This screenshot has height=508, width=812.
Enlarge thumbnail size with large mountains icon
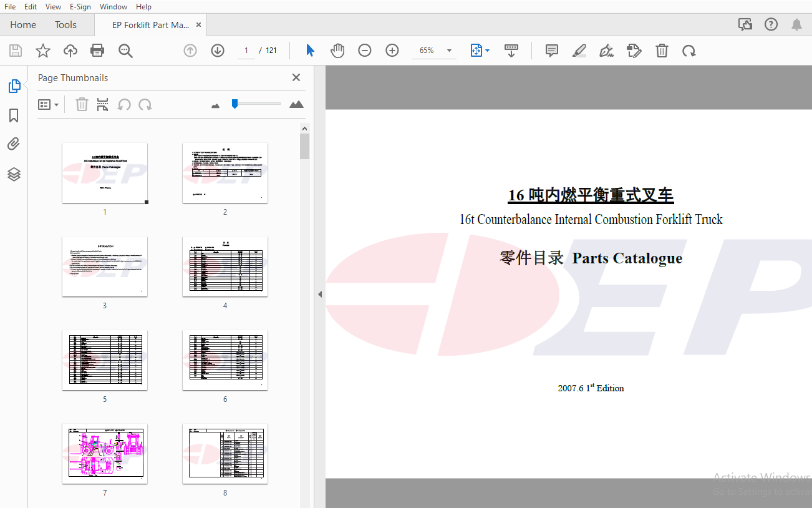tap(297, 104)
